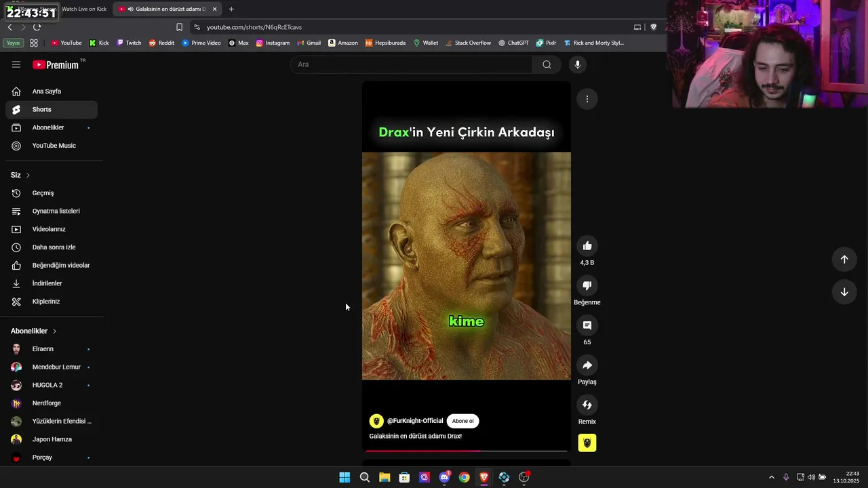The width and height of the screenshot is (868, 488).
Task: Open the comments showing 65
Action: (587, 325)
